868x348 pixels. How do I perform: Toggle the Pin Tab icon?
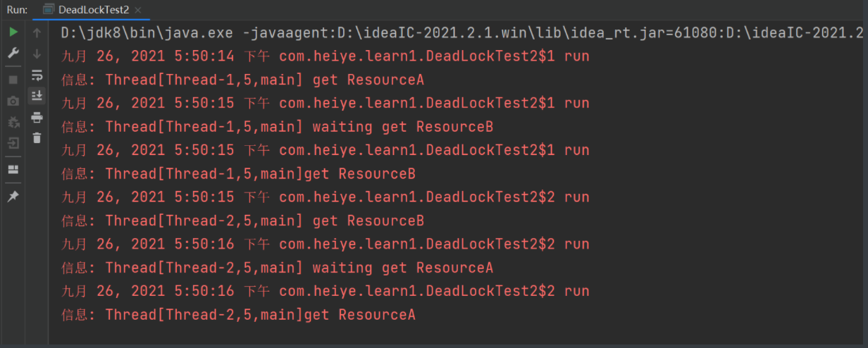[13, 197]
